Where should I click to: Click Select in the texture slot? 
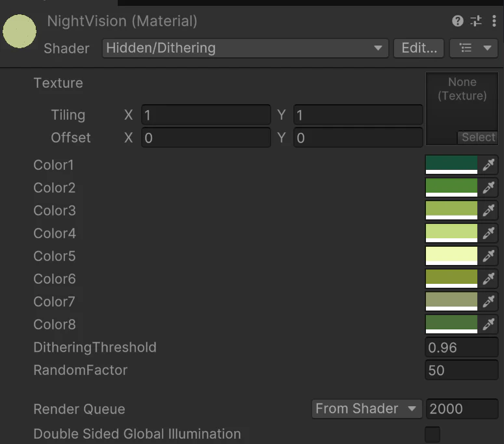(477, 137)
